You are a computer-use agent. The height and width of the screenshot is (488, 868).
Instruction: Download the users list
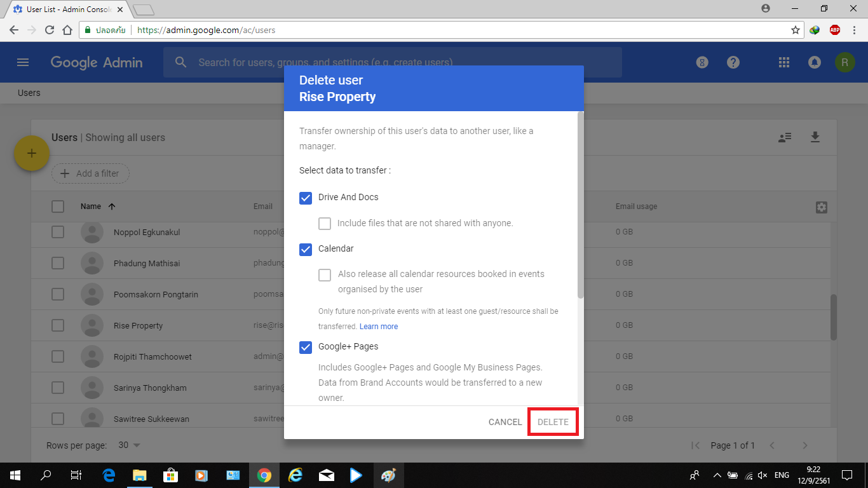point(815,137)
